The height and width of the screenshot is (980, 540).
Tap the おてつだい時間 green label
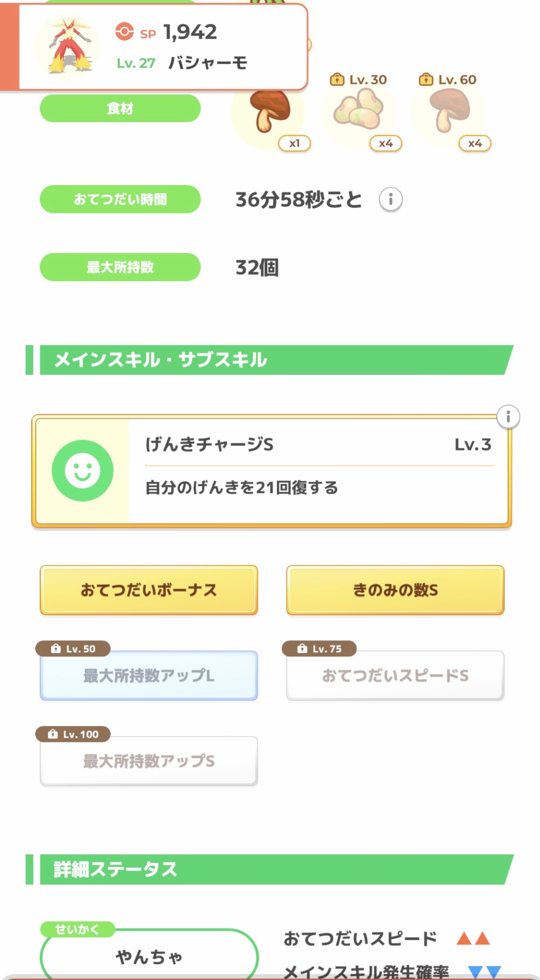[x=120, y=199]
